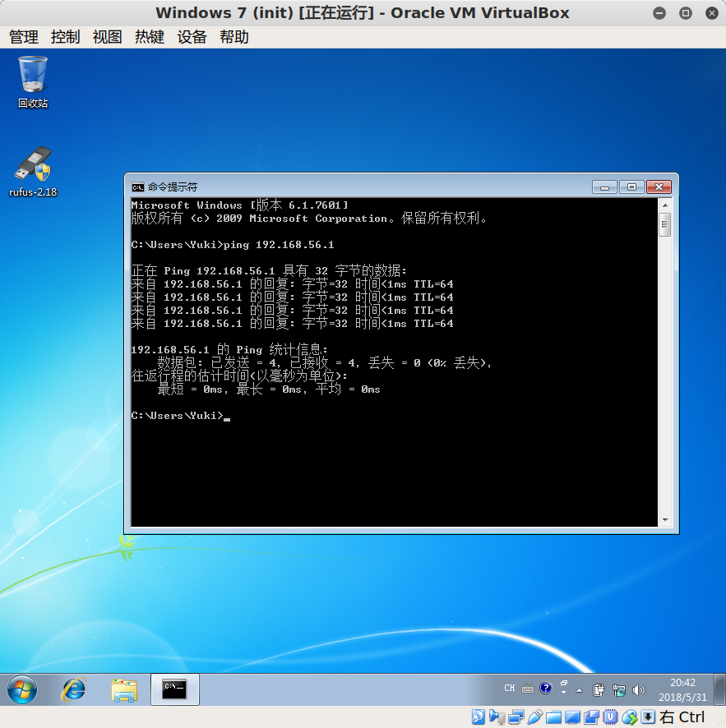
Task: Click the '数据包: 已发送 = 4' statistics line
Action: pos(324,362)
